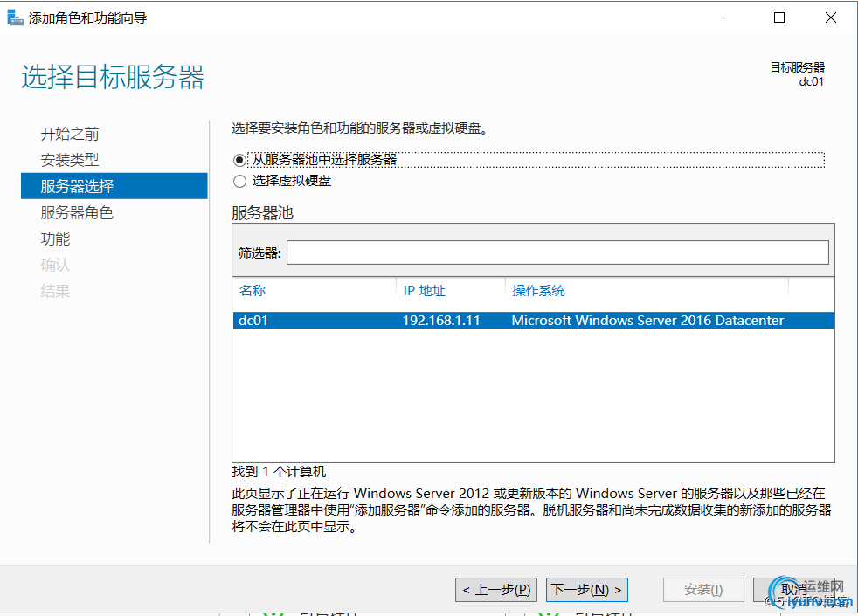Click the 取消 cancel button

(x=794, y=589)
